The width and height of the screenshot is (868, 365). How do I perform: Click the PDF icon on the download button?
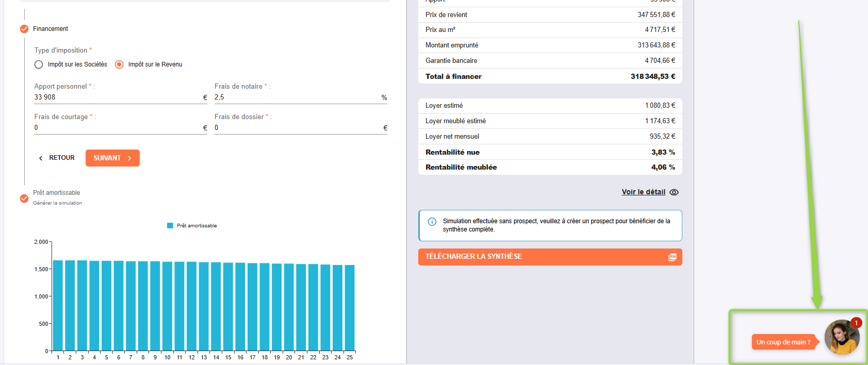(x=672, y=257)
